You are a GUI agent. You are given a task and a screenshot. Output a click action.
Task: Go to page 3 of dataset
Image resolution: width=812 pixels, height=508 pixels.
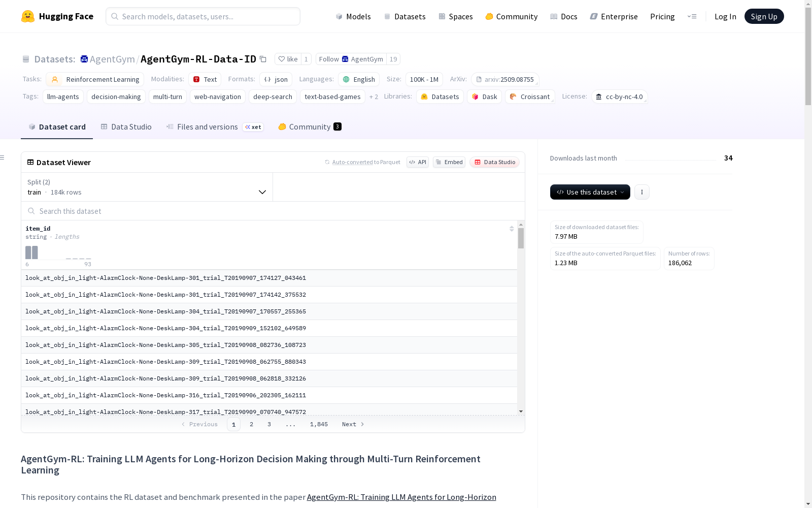269,424
